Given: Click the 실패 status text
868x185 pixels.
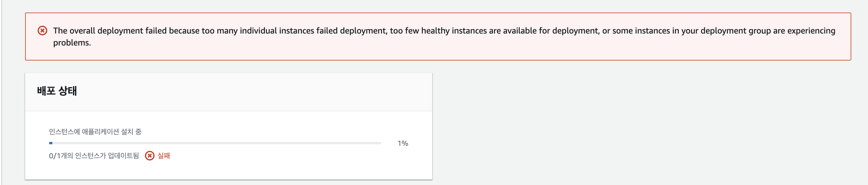Looking at the screenshot, I should (x=164, y=156).
